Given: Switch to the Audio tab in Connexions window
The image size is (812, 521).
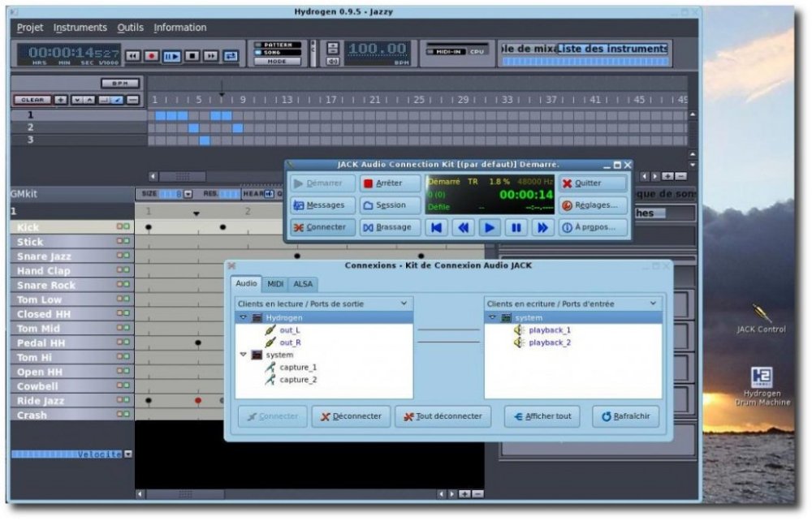Looking at the screenshot, I should click(x=246, y=283).
